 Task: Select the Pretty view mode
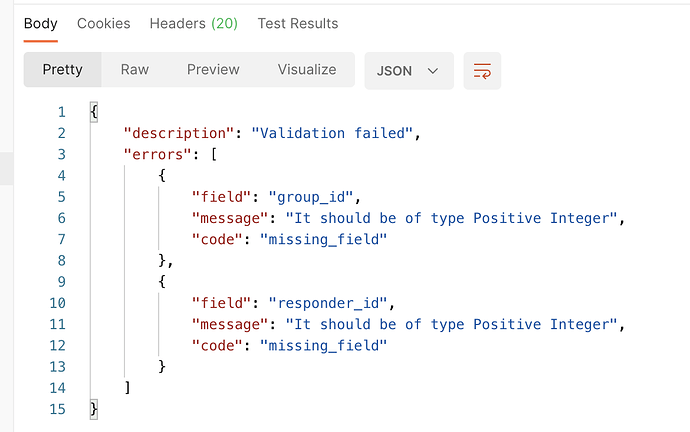[62, 70]
